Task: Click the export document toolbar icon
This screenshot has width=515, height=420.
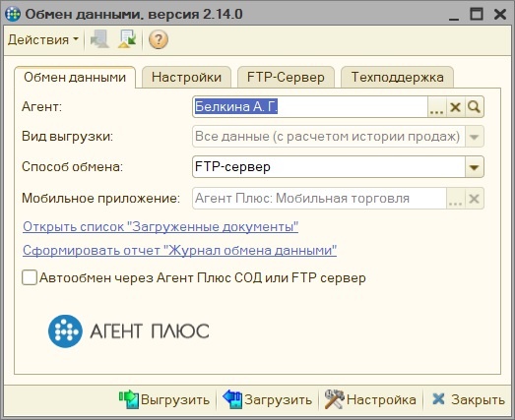Action: [127, 39]
